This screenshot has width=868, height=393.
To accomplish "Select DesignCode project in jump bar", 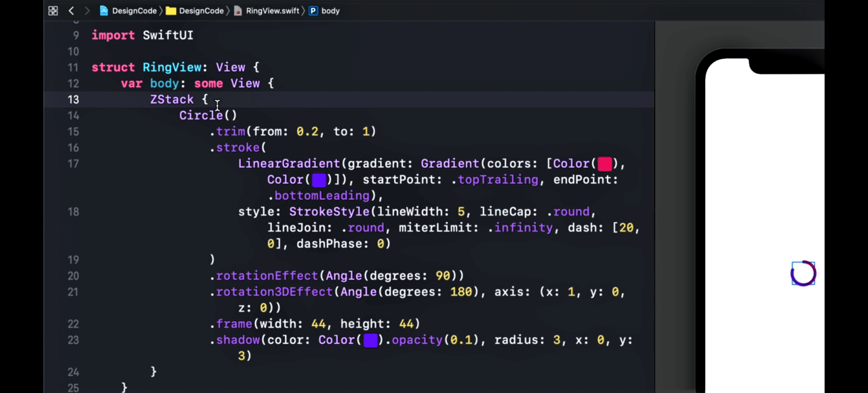I will click(128, 11).
